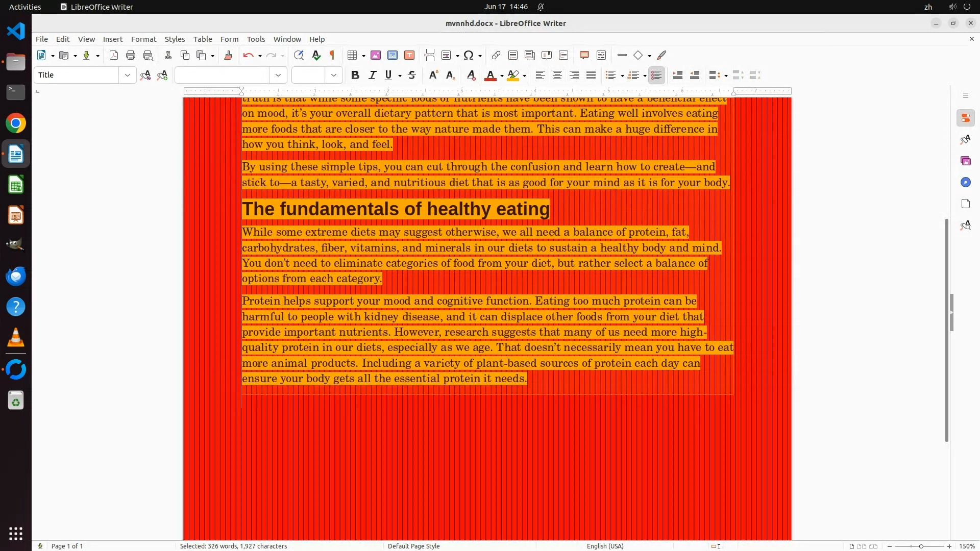The image size is (980, 551).
Task: Click the Insert Hyperlink icon
Action: (x=496, y=56)
